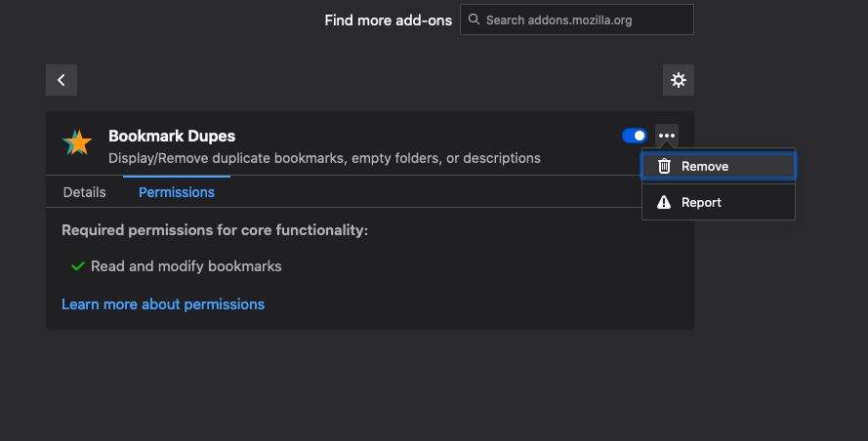Select the Permissions tab
Viewport: 868px width, 441px height.
point(177,192)
